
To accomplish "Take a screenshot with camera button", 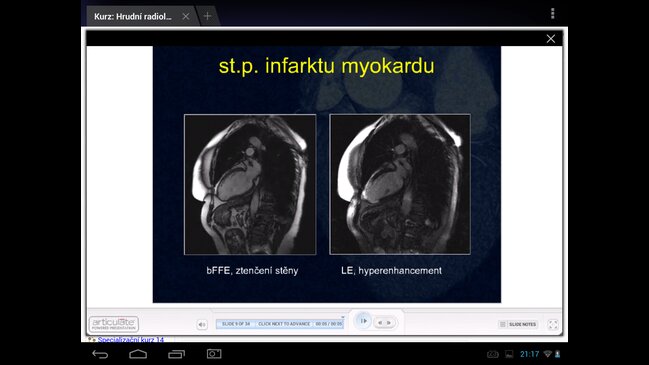I will coord(214,354).
